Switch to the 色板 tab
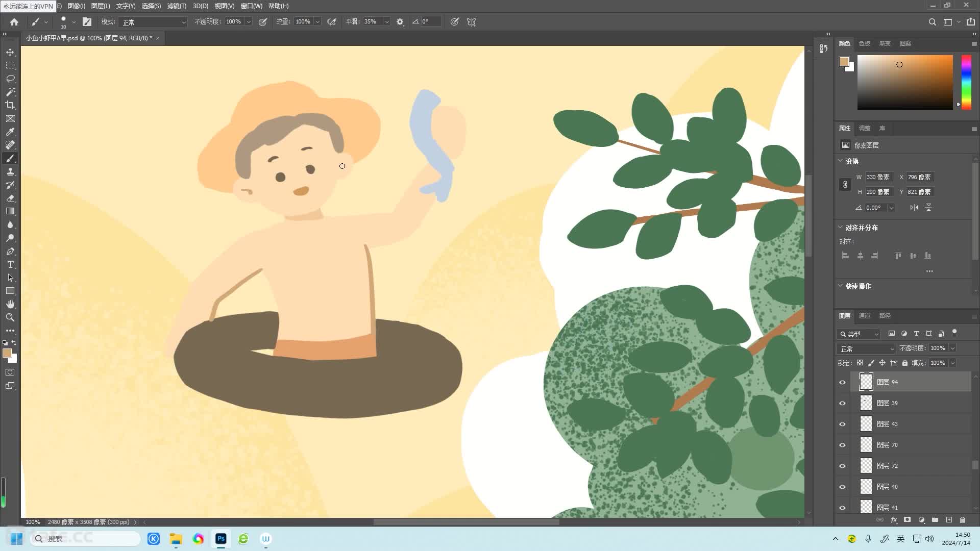Image resolution: width=980 pixels, height=551 pixels. pos(864,43)
